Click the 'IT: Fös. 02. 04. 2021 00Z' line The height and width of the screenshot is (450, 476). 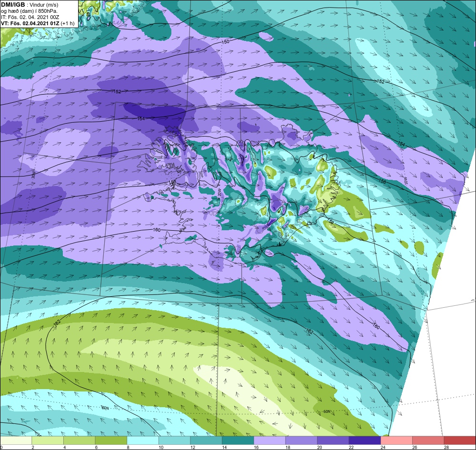[31, 17]
